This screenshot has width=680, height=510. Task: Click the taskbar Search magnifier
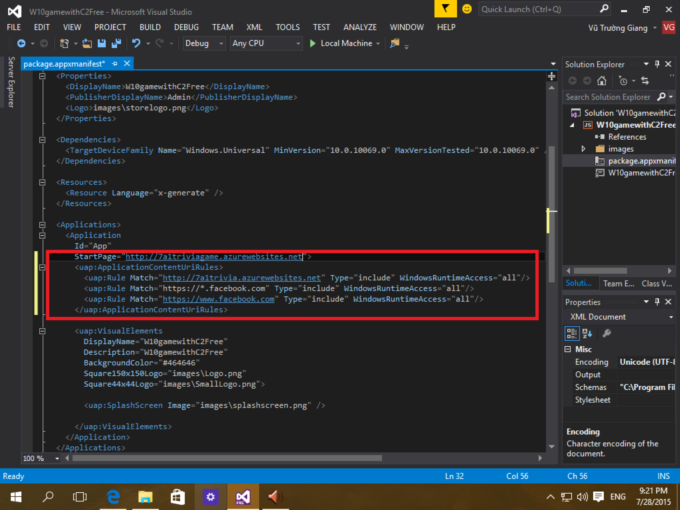coord(48,497)
